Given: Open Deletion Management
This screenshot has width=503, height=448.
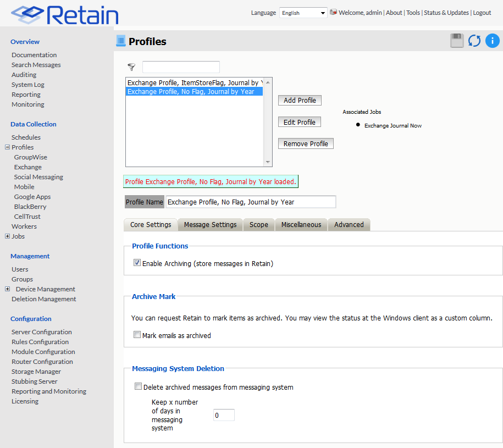Looking at the screenshot, I should pyautogui.click(x=44, y=299).
